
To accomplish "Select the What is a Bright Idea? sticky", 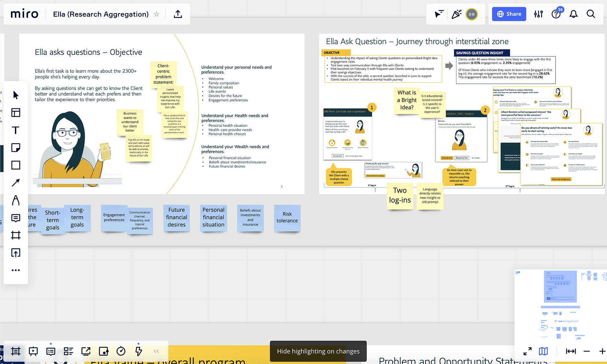I will point(407,100).
